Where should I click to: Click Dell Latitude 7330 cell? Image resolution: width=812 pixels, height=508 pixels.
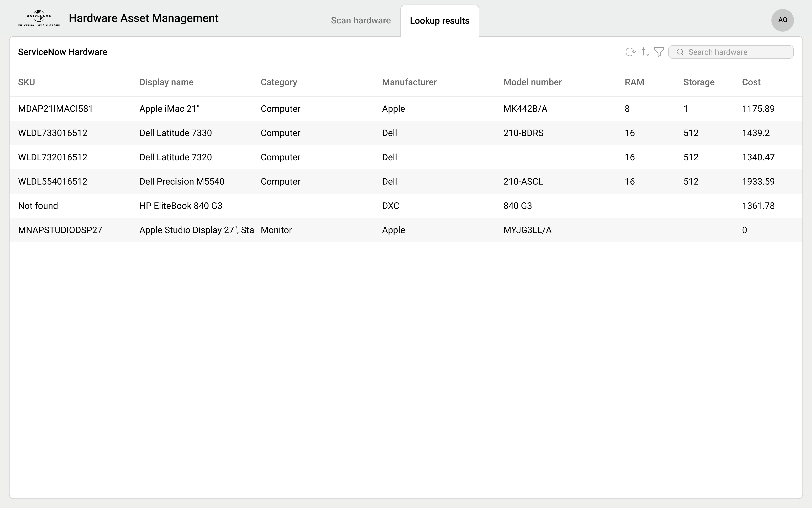pyautogui.click(x=175, y=133)
